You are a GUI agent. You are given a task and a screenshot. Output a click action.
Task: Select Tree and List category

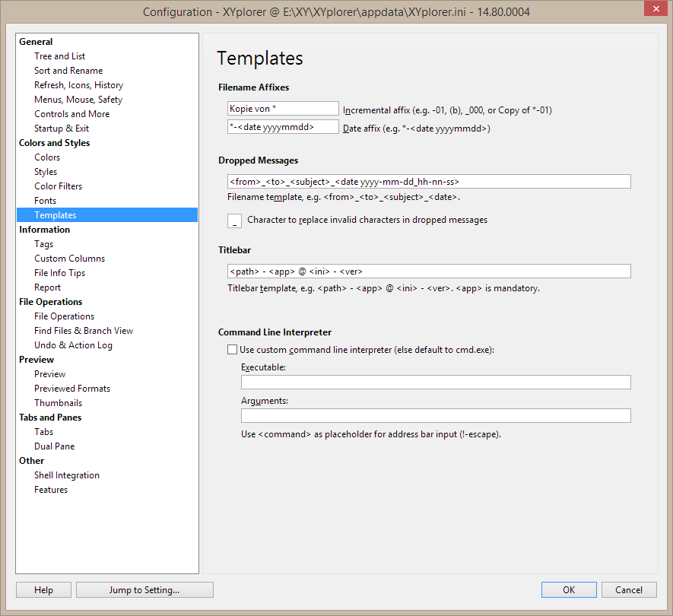pyautogui.click(x=59, y=56)
